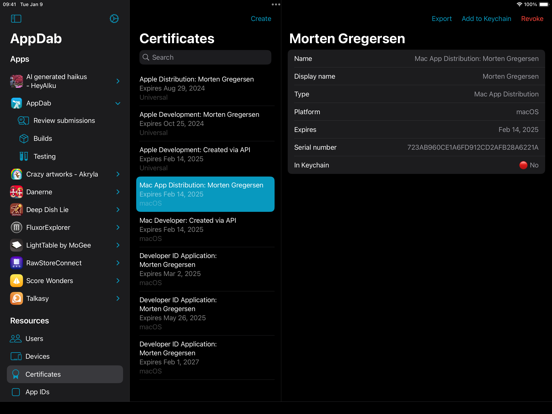The image size is (552, 414).
Task: Select Developer ID Application expiring May 26, 2025
Action: pos(205,313)
